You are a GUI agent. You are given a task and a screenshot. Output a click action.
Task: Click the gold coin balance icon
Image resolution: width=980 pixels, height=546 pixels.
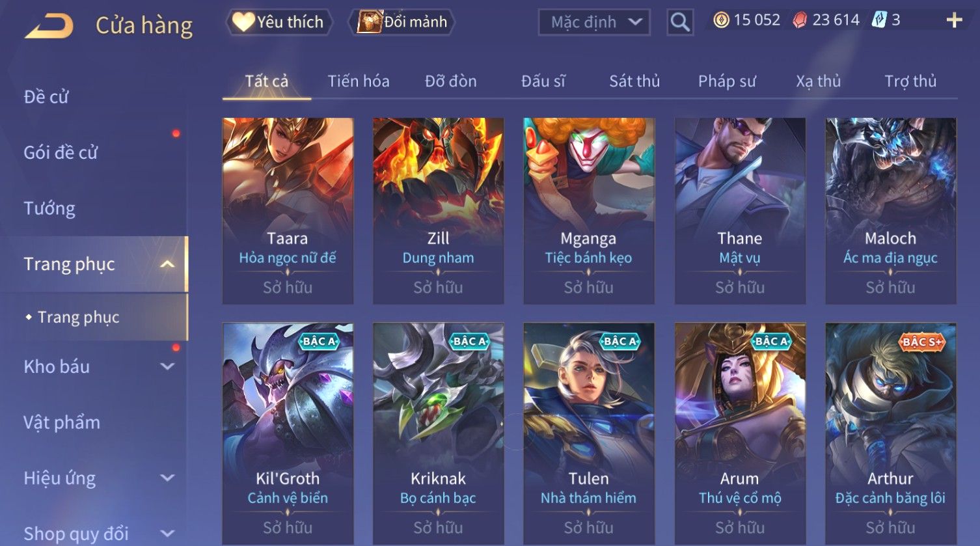(721, 20)
